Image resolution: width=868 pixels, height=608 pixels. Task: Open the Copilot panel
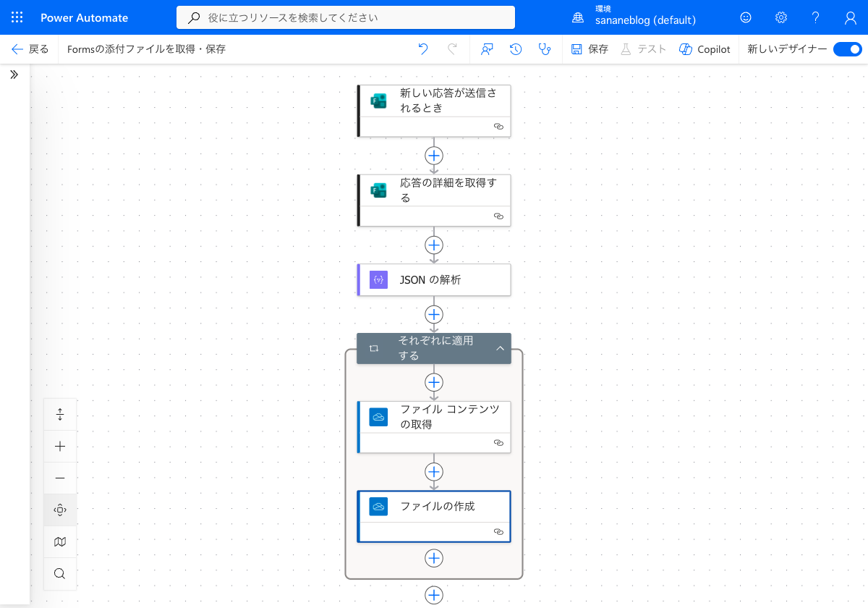click(x=705, y=49)
